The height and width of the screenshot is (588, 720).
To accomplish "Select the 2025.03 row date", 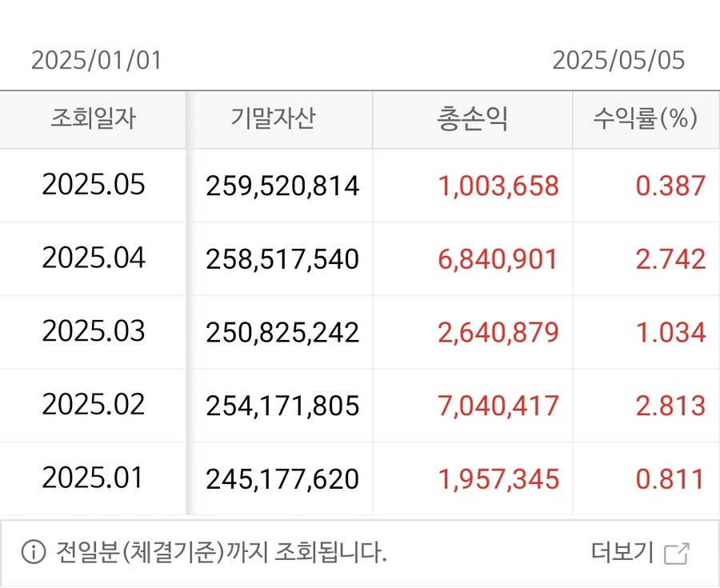I will click(x=94, y=332).
